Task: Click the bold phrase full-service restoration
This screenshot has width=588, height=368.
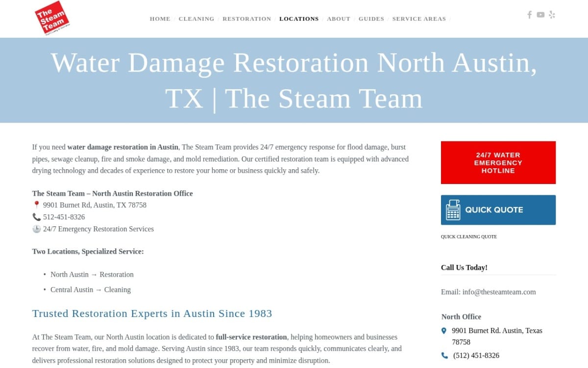Action: coord(251,337)
